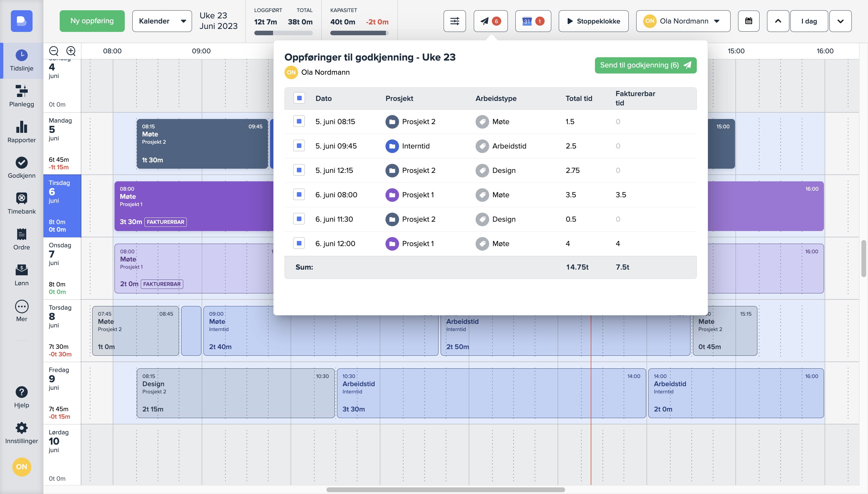Open the Ola Nordmann user dropdown
Viewport: 868px width, 494px height.
683,21
